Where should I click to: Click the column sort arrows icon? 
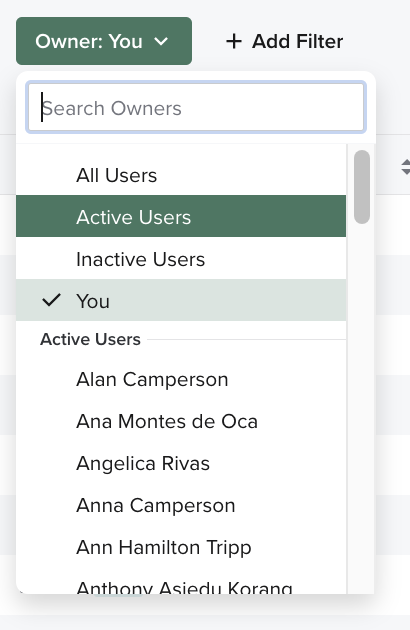(406, 167)
